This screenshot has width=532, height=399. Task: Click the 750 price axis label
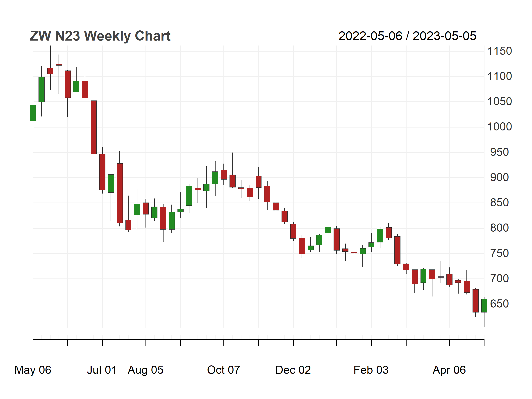tap(499, 253)
